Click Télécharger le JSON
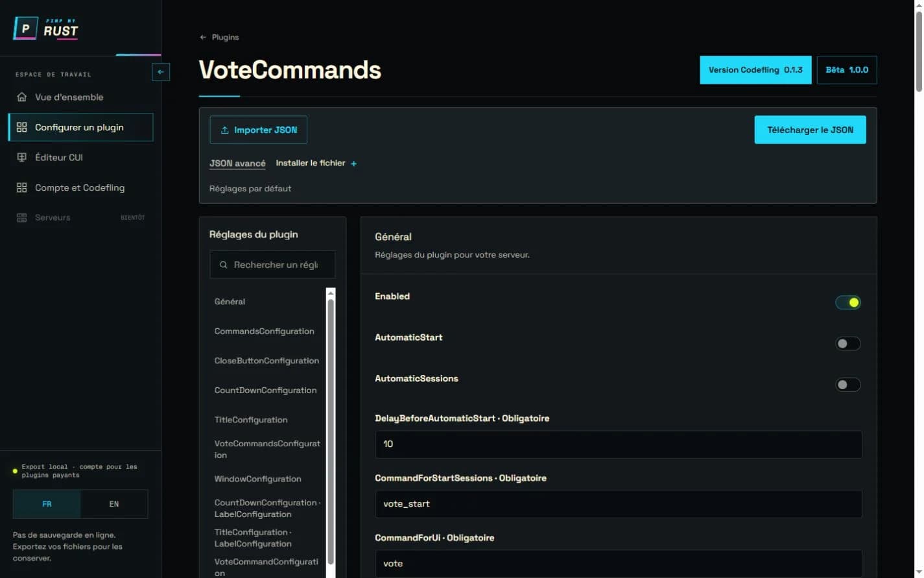 pyautogui.click(x=810, y=130)
